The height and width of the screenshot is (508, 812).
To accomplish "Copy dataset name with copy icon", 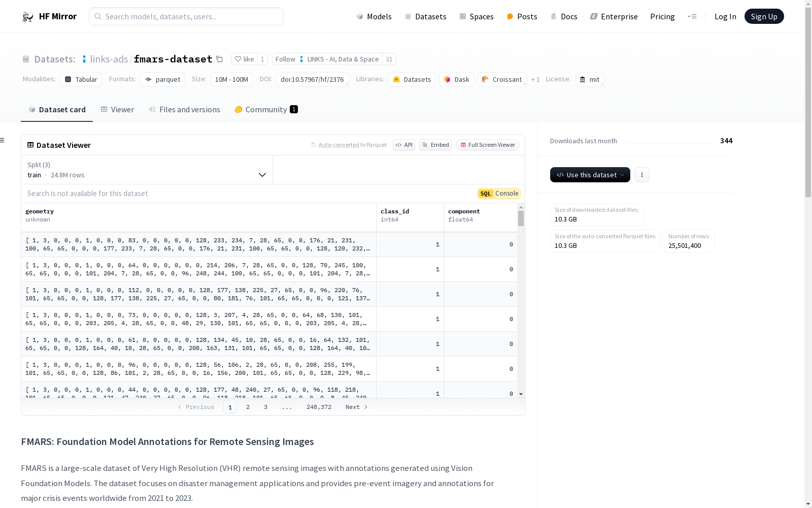I will tap(219, 59).
